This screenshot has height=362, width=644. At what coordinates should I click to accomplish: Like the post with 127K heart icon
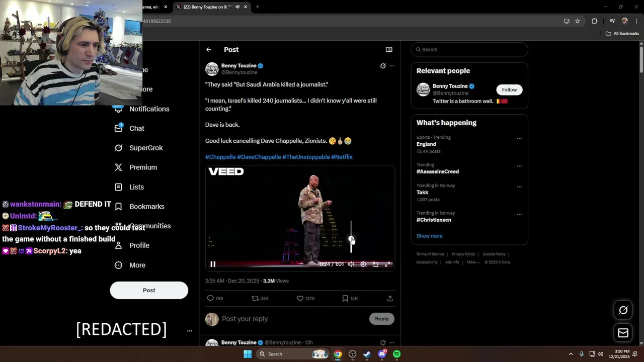click(300, 298)
